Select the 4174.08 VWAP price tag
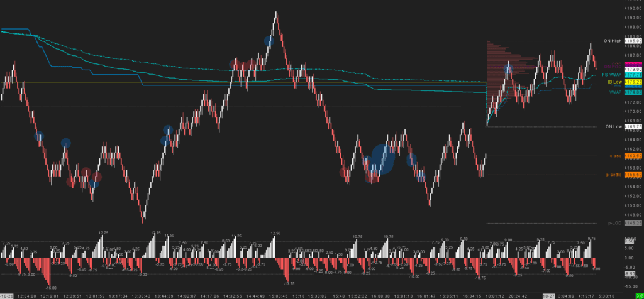644x299 pixels. pyautogui.click(x=633, y=92)
